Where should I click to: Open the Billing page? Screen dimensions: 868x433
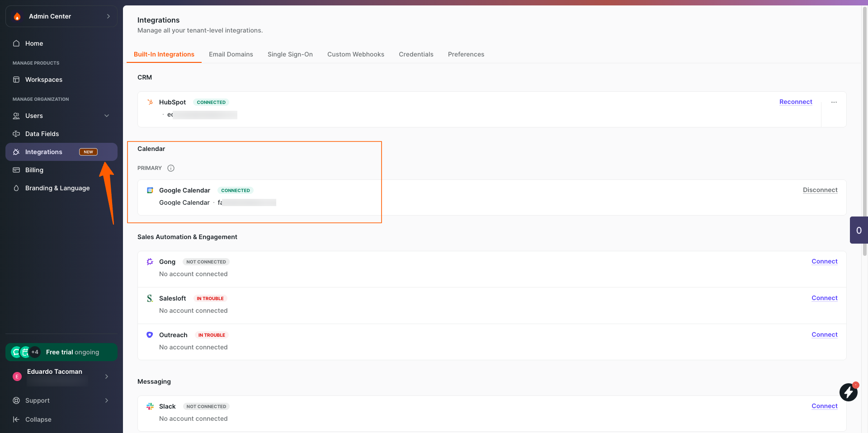pyautogui.click(x=34, y=170)
